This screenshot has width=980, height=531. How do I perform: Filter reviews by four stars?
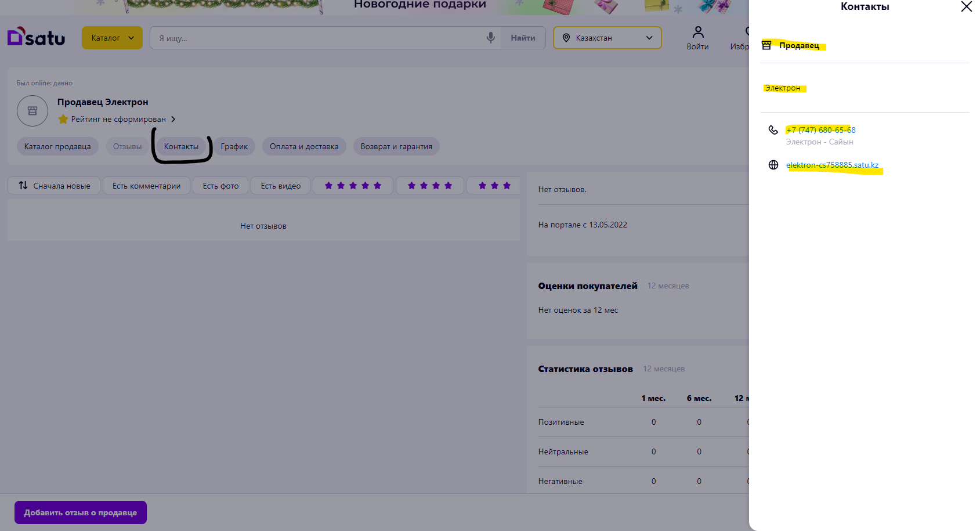click(x=430, y=186)
